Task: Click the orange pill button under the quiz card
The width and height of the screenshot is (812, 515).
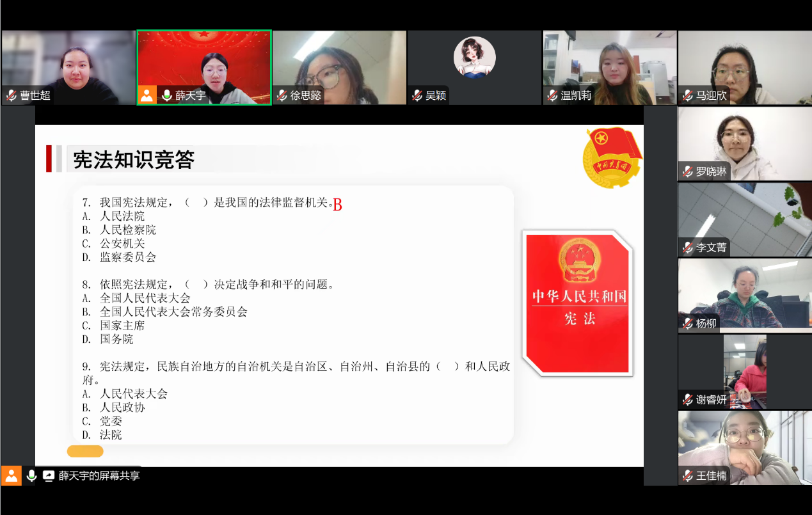Action: tap(85, 452)
